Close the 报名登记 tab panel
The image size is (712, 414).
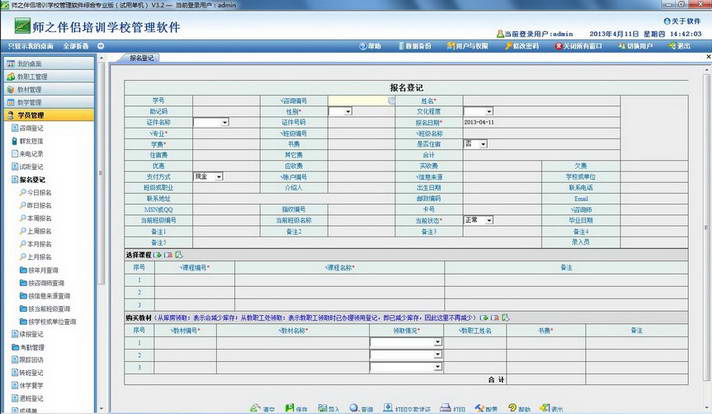[x=708, y=57]
